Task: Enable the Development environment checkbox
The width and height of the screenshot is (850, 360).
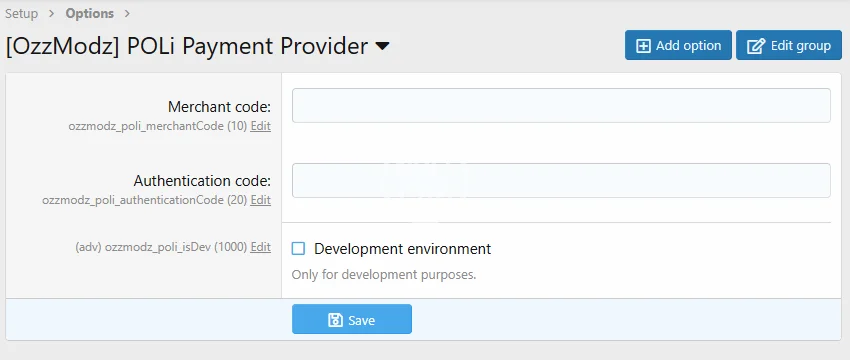Action: pyautogui.click(x=298, y=249)
